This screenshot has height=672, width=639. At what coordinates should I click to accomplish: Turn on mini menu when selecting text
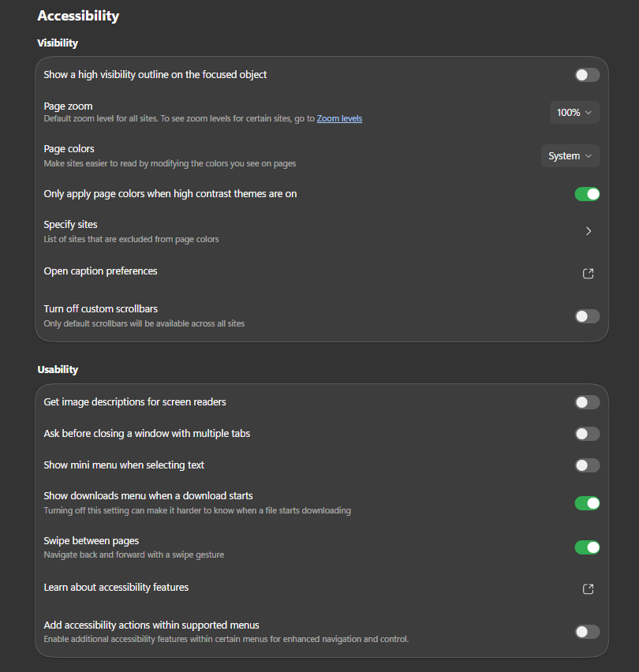(x=587, y=465)
